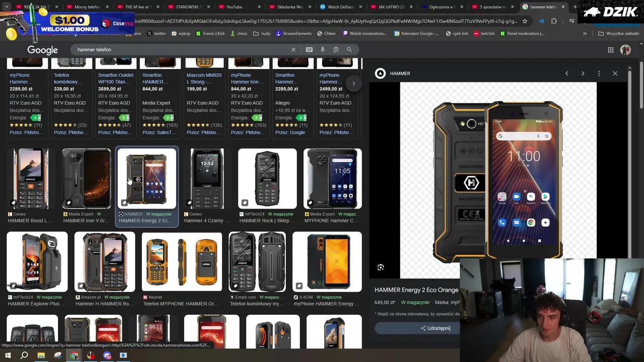Select the HAMMER Boost Ceneo image result
The width and height of the screenshot is (644, 362).
[31, 178]
